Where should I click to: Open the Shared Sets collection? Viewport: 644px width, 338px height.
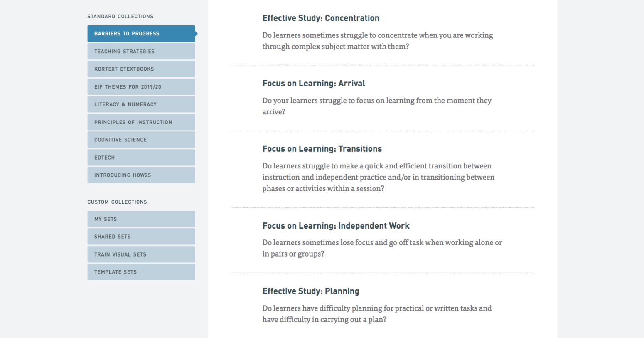click(x=141, y=237)
